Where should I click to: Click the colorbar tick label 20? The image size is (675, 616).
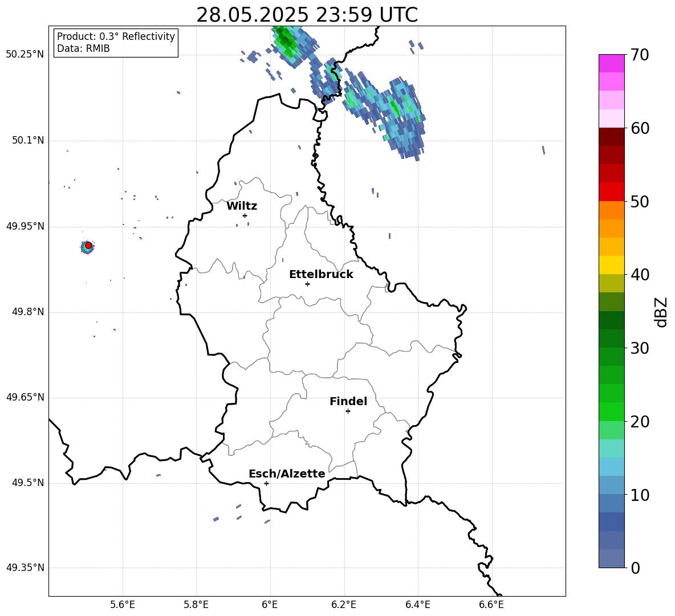coord(640,421)
